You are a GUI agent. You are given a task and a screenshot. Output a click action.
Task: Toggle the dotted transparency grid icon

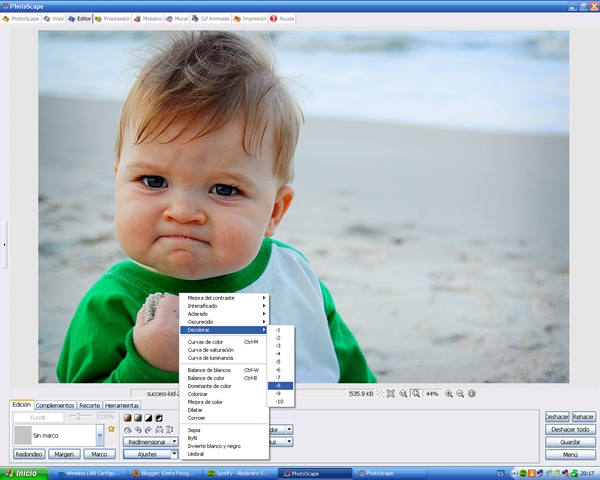coord(380,393)
